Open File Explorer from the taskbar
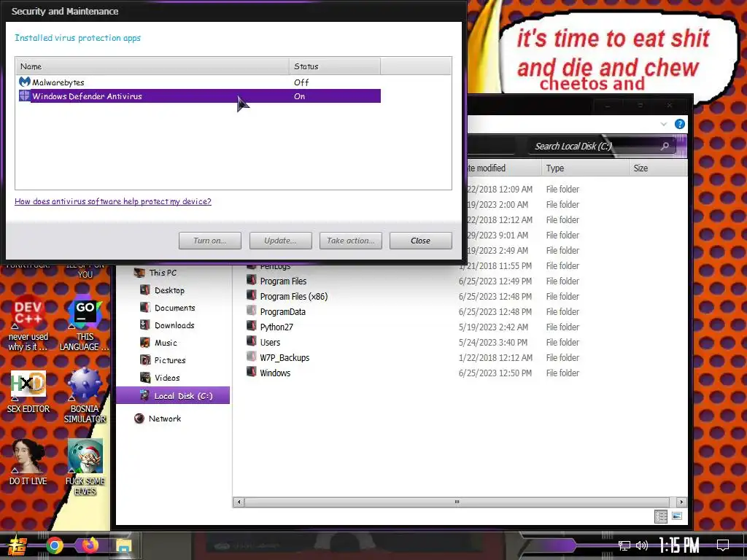The height and width of the screenshot is (560, 747). [124, 545]
